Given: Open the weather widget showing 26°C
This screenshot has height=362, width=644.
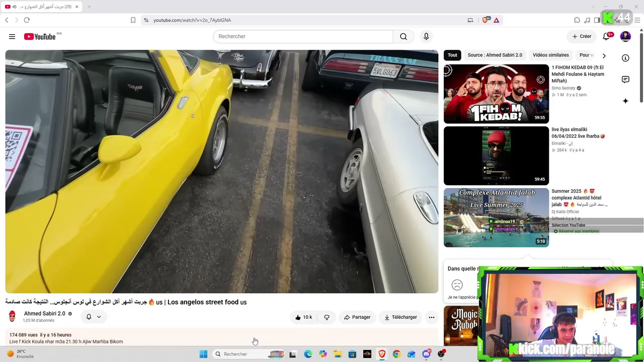Looking at the screenshot, I should point(21,354).
